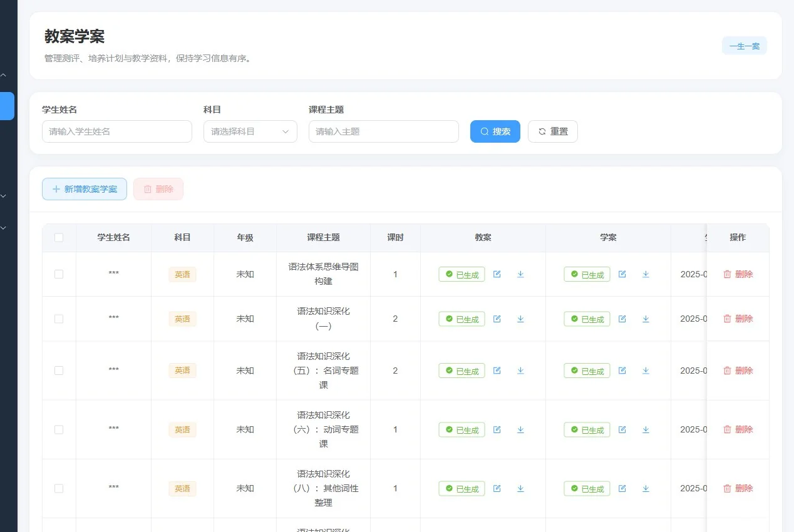794x532 pixels.
Task: Edit lesson plan for 名词专题课 row
Action: [497, 371]
